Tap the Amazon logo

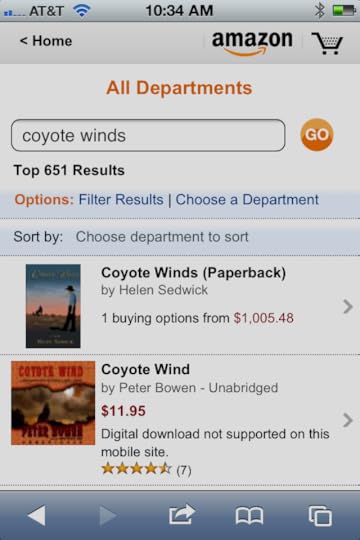coord(252,43)
